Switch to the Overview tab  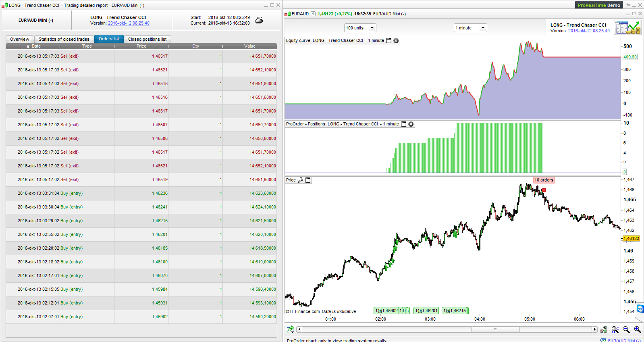click(x=20, y=39)
